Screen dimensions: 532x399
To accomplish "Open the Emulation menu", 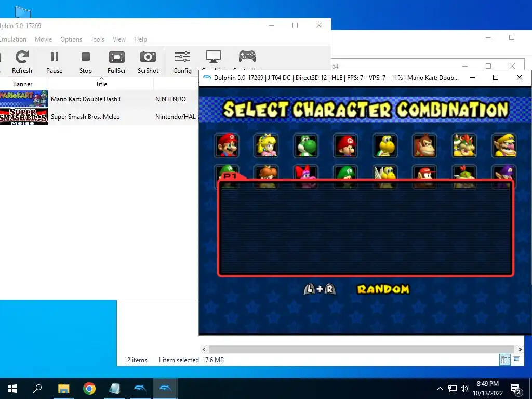I will [13, 39].
